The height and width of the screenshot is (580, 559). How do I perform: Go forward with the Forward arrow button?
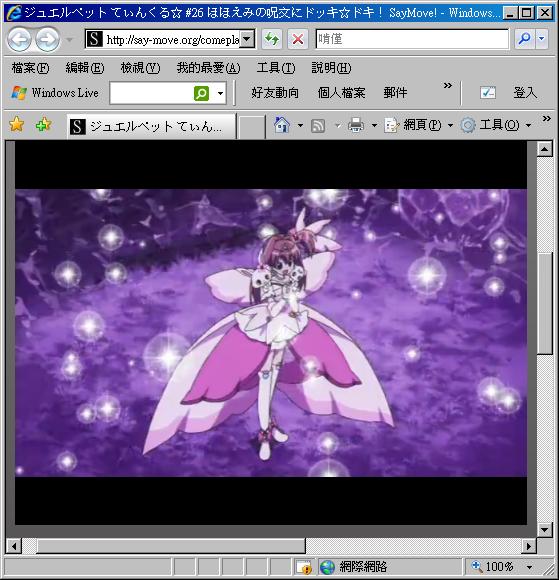point(47,39)
